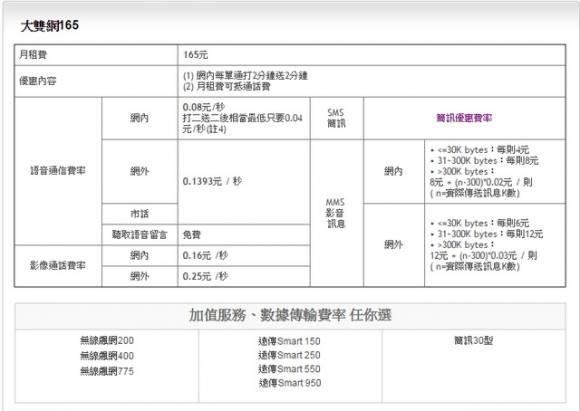Click the 優惠內容 row label
This screenshot has width=580, height=411.
pyautogui.click(x=95, y=81)
